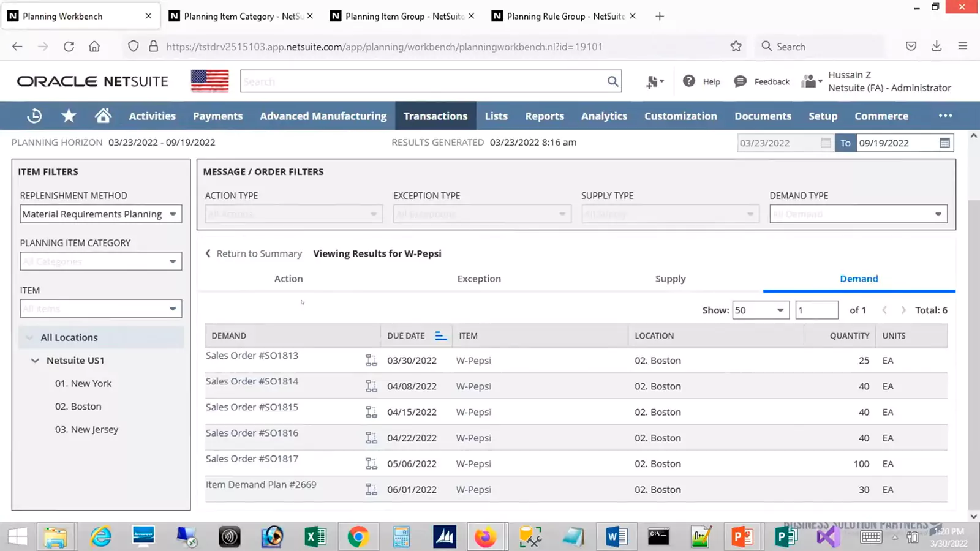Open Planning Item Category dropdown

(x=101, y=261)
